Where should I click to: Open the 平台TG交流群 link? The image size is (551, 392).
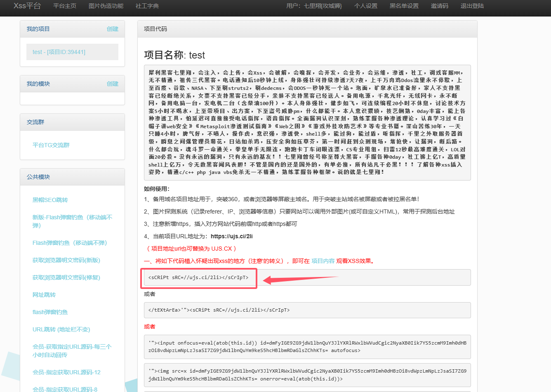coord(51,145)
